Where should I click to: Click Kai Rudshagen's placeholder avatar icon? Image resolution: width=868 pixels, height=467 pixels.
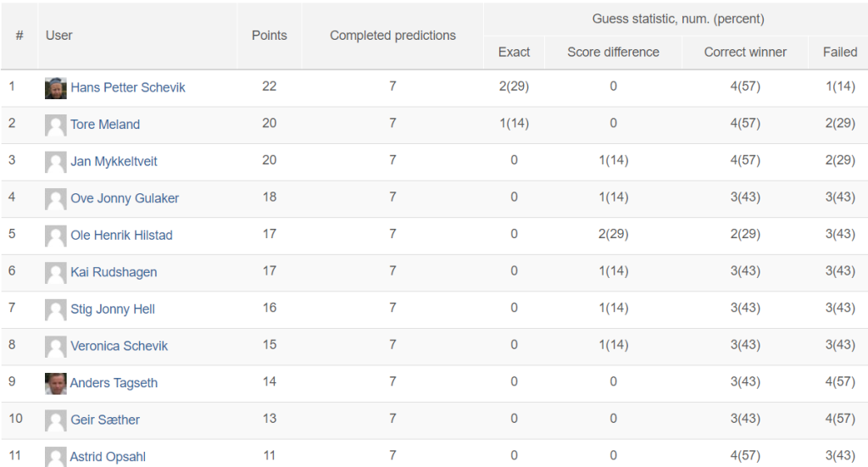coord(55,273)
